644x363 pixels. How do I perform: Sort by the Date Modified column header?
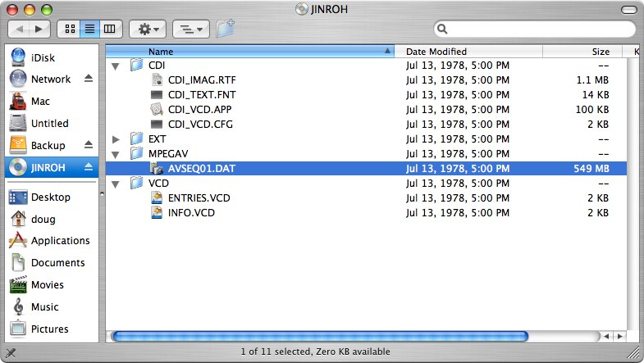coord(468,52)
